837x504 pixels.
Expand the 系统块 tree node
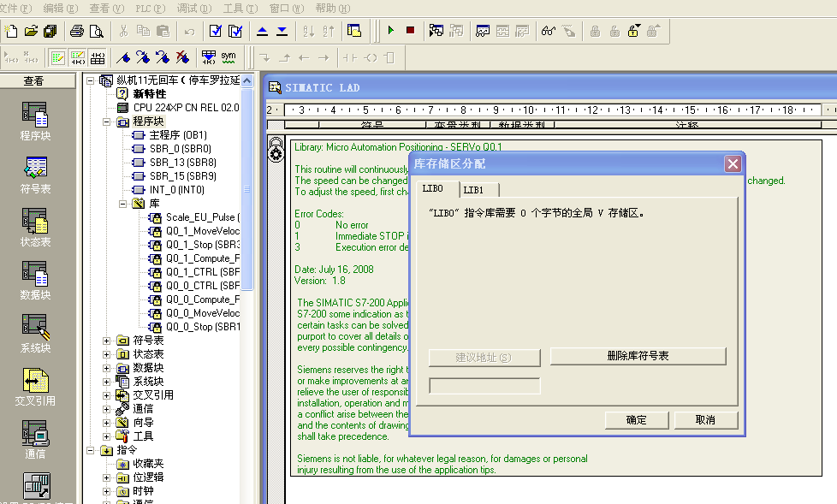tap(107, 382)
